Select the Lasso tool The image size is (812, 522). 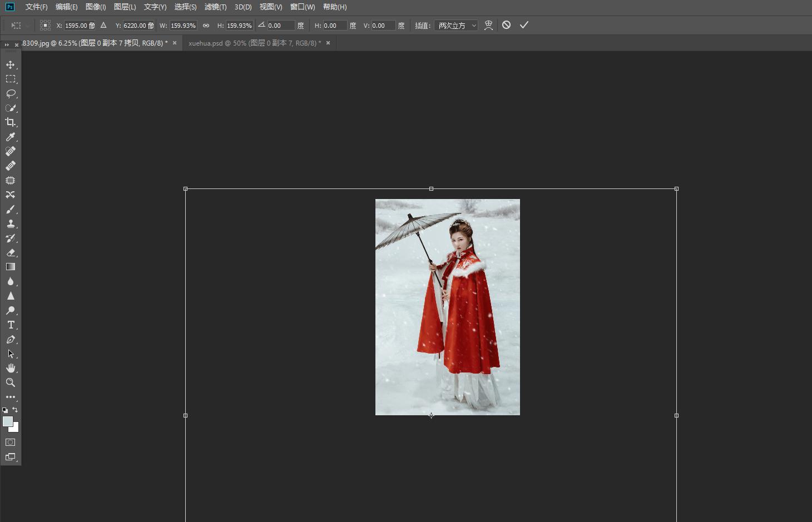click(11, 93)
